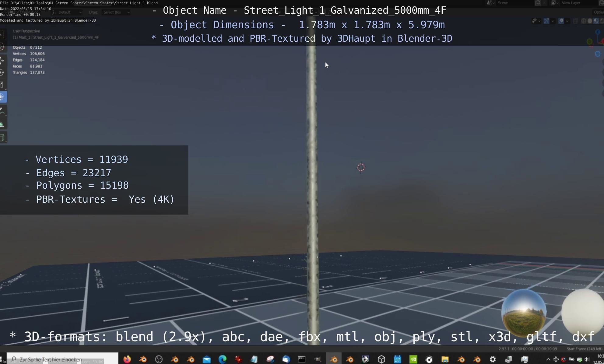Open Microsoft Edge from the taskbar
Image resolution: width=604 pixels, height=364 pixels.
(223, 359)
